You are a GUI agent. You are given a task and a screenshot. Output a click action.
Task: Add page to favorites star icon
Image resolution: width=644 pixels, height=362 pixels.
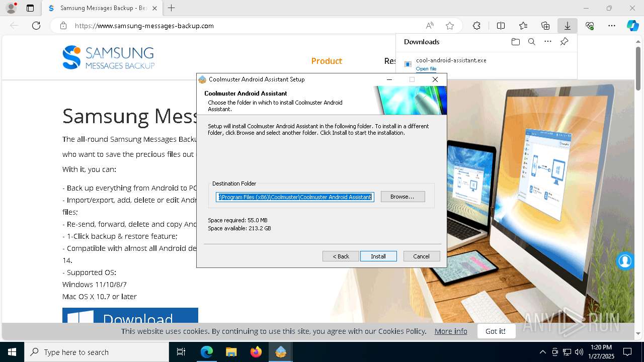coord(450,26)
